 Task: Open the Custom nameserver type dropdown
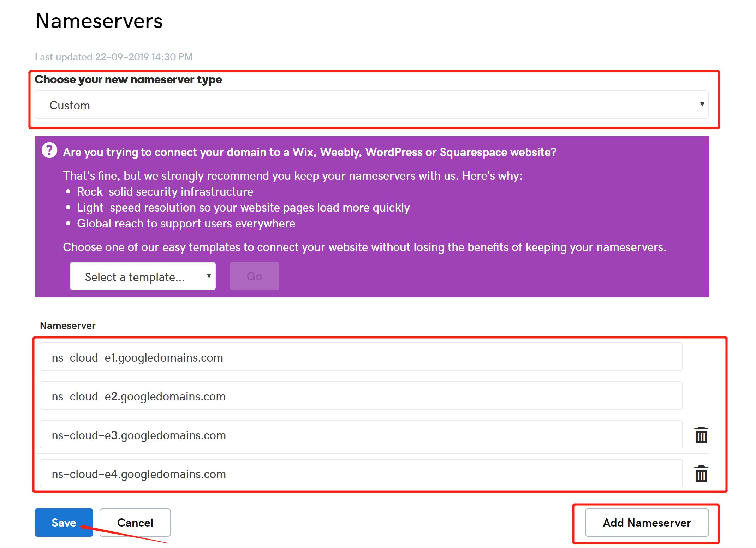coord(371,105)
